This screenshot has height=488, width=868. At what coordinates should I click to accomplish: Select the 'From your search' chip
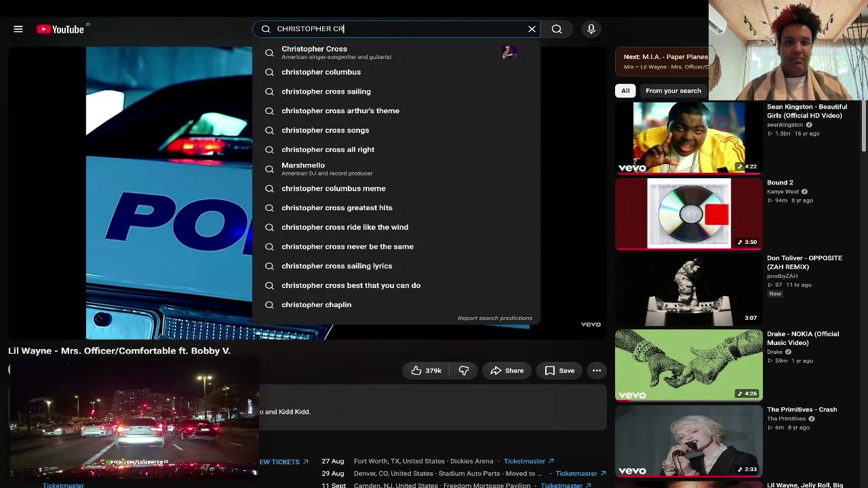pos(673,91)
